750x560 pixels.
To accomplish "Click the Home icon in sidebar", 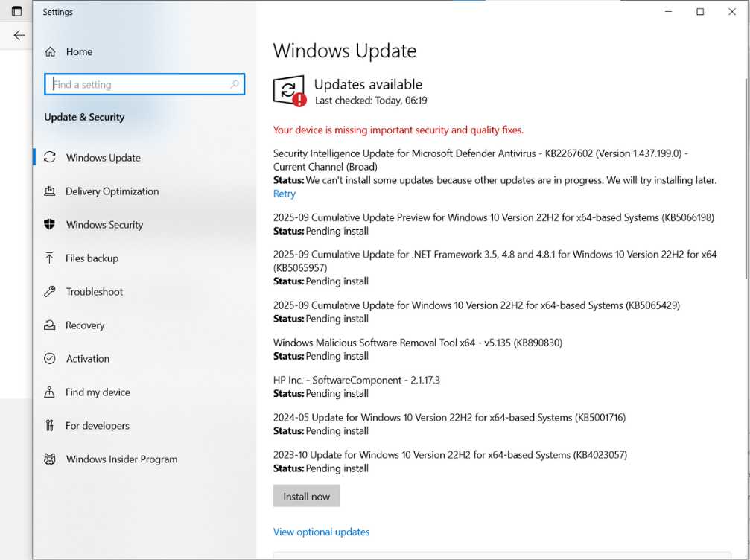I will pos(50,52).
